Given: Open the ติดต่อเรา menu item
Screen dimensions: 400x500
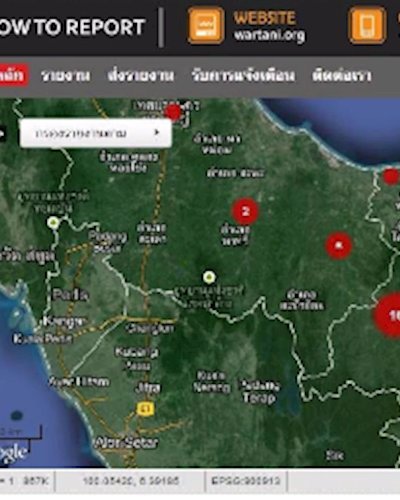Looking at the screenshot, I should pos(342,76).
